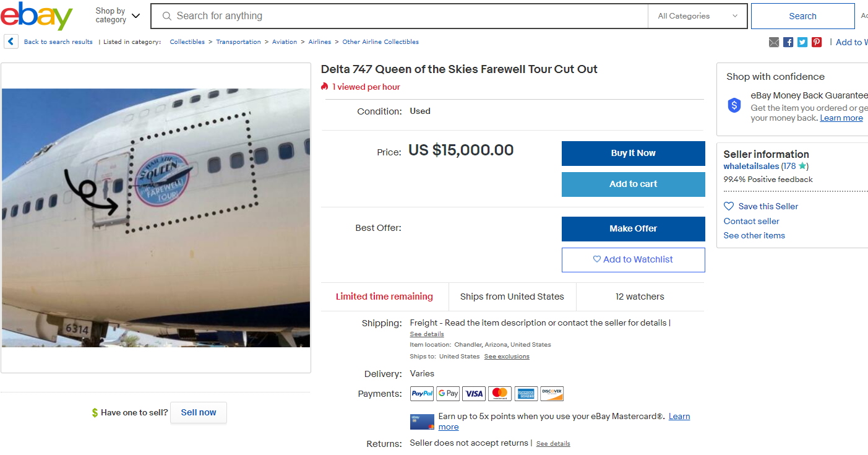Click the back arrow to search results
868x455 pixels.
(x=11, y=41)
